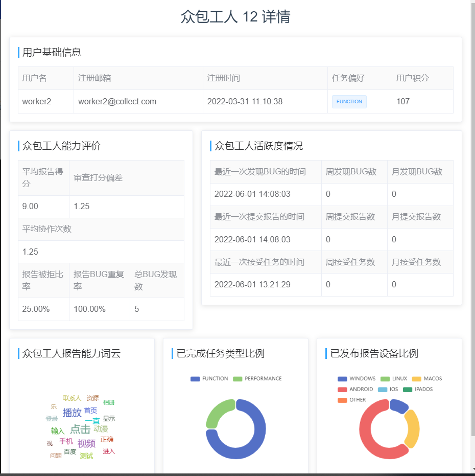Screen dimensions: 475x476
Task: Toggle MACOS legend in device chart
Action: (x=427, y=378)
